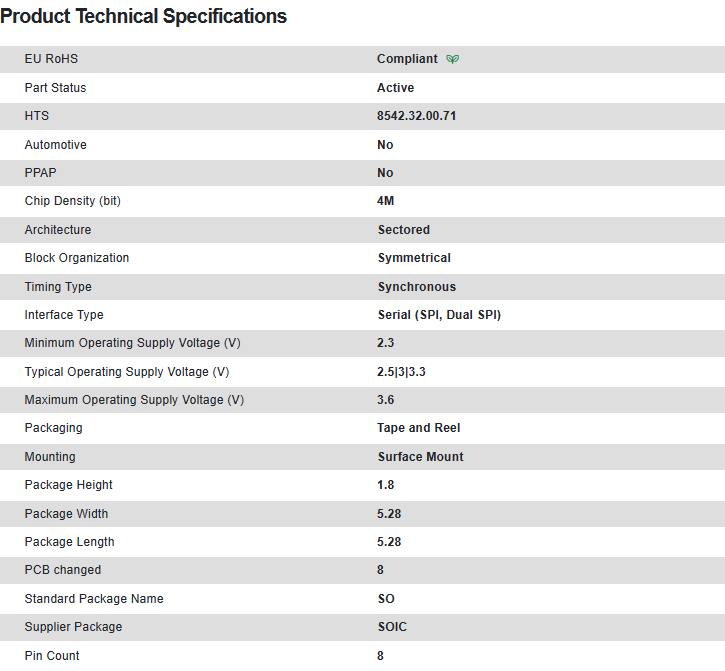This screenshot has width=725, height=671.
Task: Click the Chip Density (bit) label
Action: tap(73, 201)
